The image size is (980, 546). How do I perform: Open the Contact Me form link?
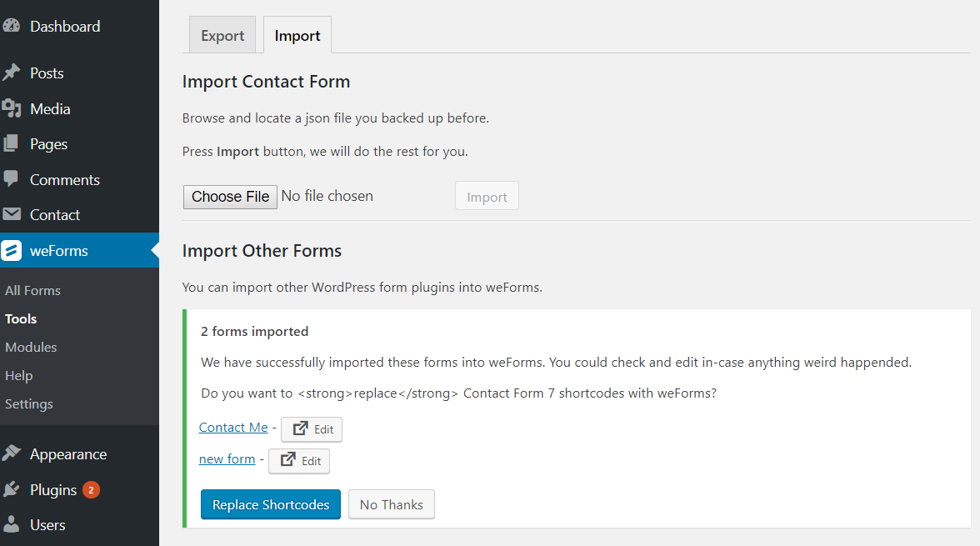[233, 427]
